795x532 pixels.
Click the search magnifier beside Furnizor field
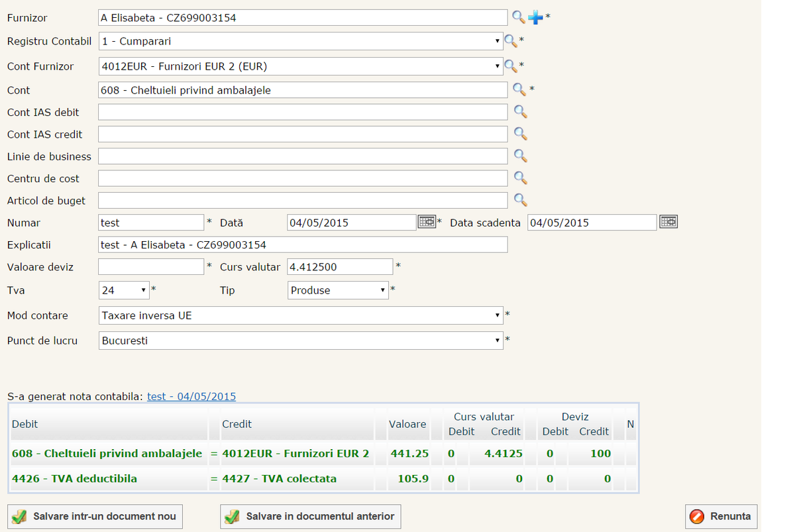click(x=519, y=17)
